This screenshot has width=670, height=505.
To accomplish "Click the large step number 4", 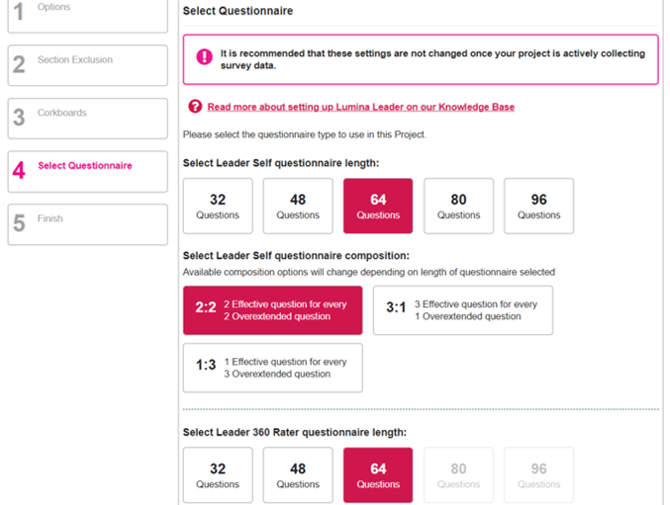I will [x=19, y=171].
